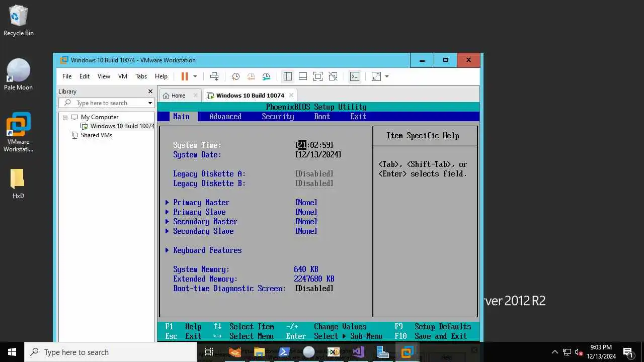Viewport: 644px width, 362px height.
Task: Open the Pale Moon desktop shortcut
Action: tap(18, 74)
